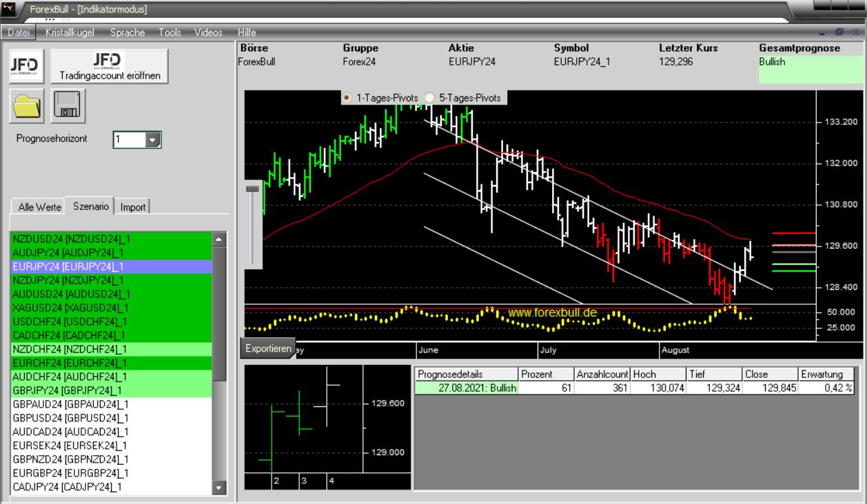Screen dimensions: 867x504
Task: Open the Hilfe menu
Action: click(247, 32)
